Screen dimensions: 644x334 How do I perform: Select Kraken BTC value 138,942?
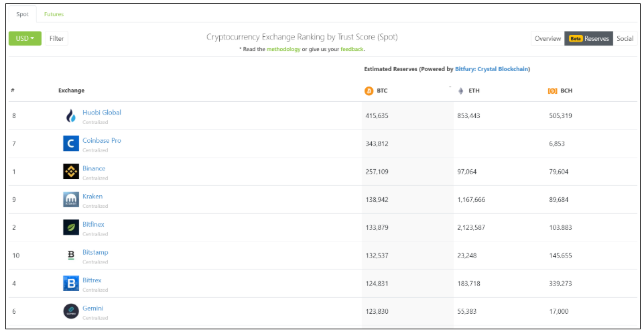(x=377, y=200)
